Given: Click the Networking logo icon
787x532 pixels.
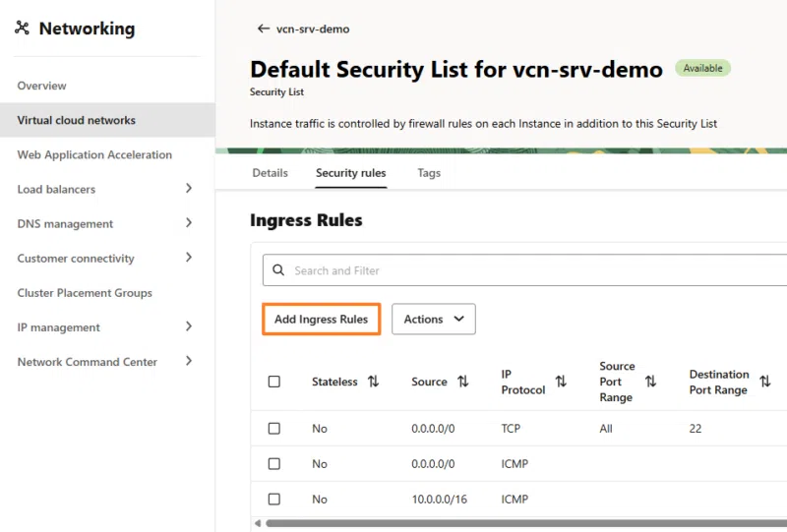Looking at the screenshot, I should click(23, 29).
